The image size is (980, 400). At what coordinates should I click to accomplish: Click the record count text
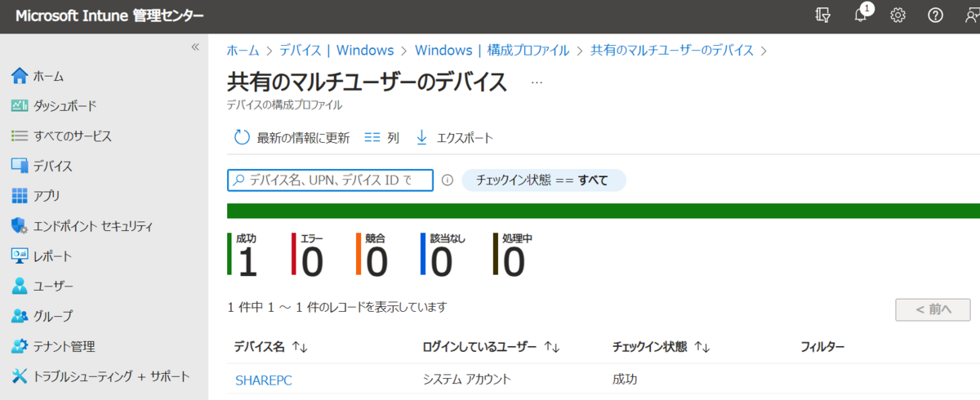[337, 307]
